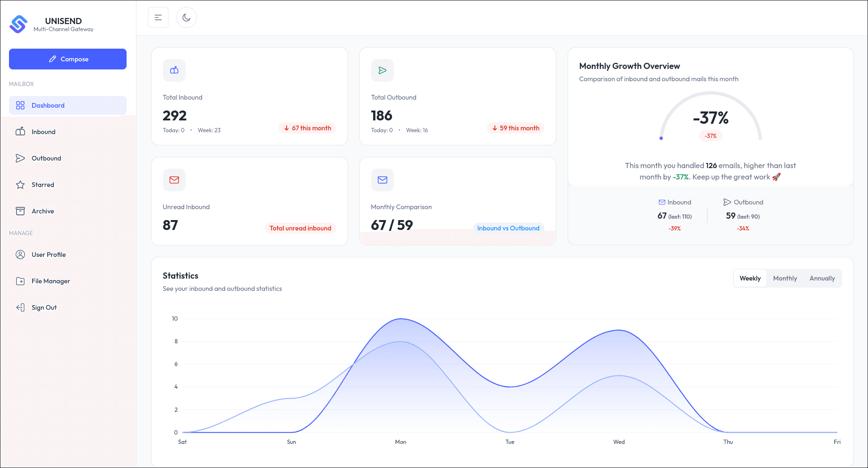Sign Out from the sidebar

click(44, 307)
